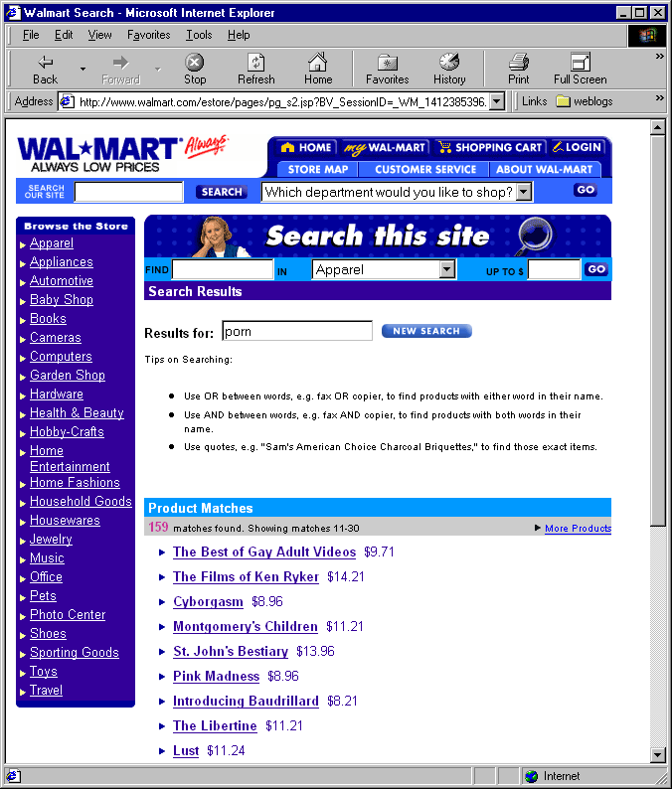Click the Cyborgasm product link
Image resolution: width=672 pixels, height=789 pixels.
[x=208, y=602]
